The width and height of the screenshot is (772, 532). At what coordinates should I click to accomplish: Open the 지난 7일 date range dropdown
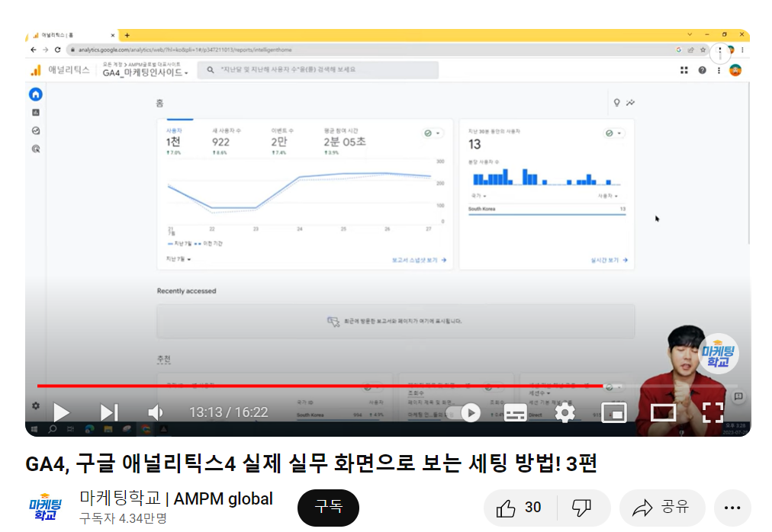coord(179,259)
